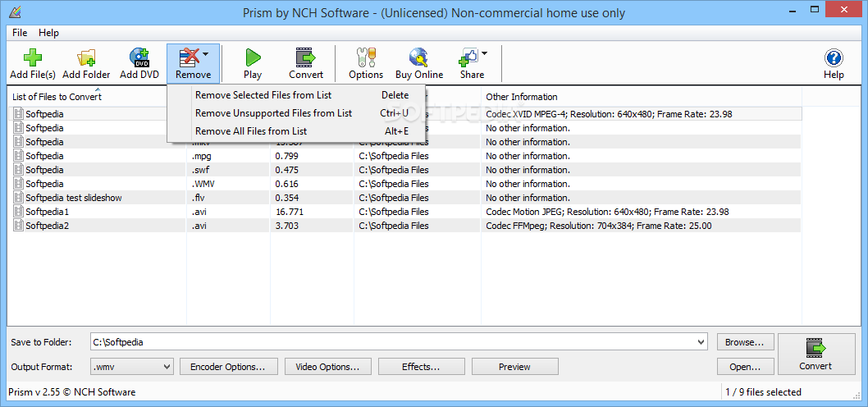Click Codec FFMpeg information text
Screen dimensions: 868x407
click(x=599, y=226)
